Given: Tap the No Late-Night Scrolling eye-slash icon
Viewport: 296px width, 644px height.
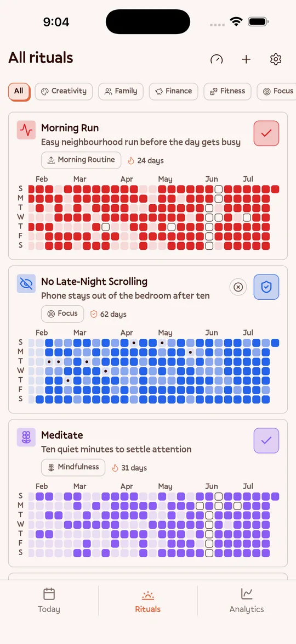Looking at the screenshot, I should pos(26,284).
